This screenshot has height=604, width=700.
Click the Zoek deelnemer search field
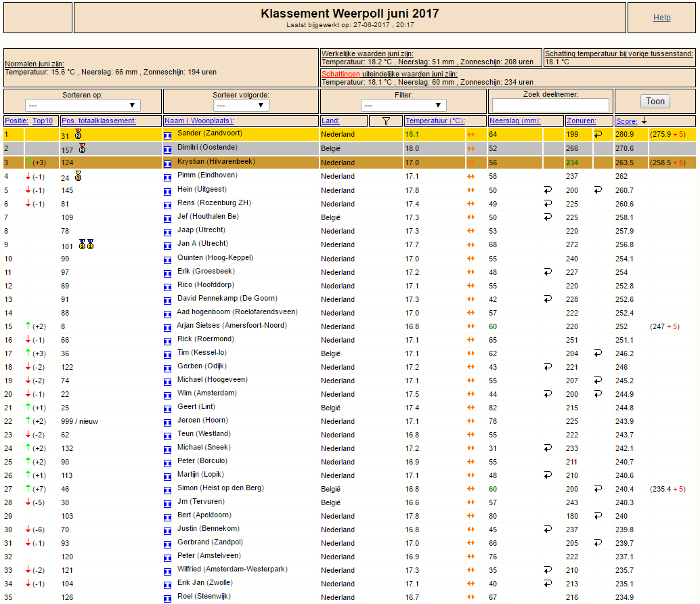coord(550,106)
